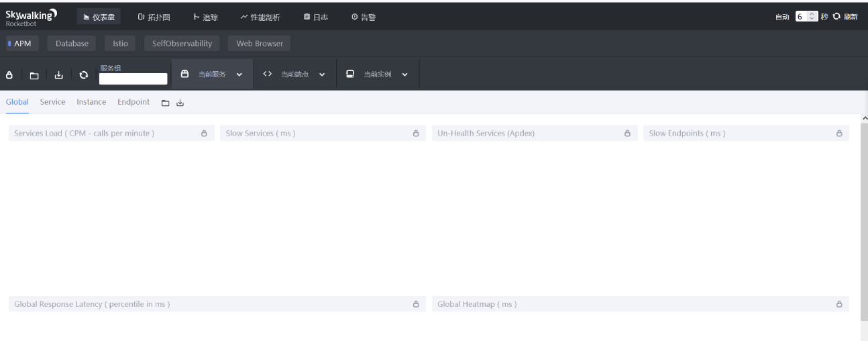Click the folder icon after Endpoint tab
The width and height of the screenshot is (868, 341).
165,103
